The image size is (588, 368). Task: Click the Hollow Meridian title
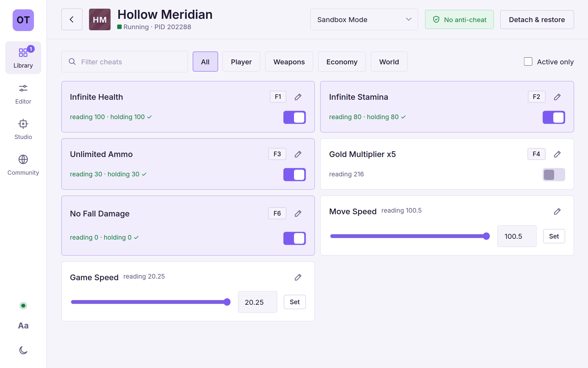point(165,14)
